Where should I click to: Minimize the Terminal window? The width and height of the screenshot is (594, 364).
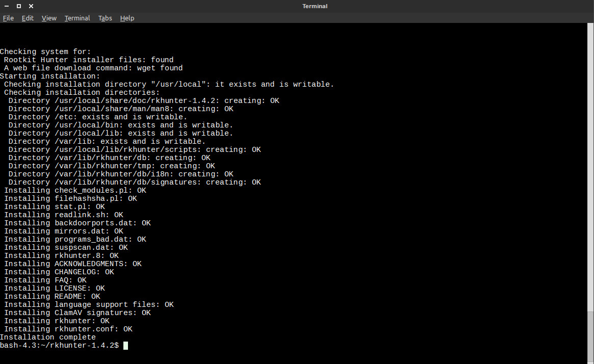(7, 6)
